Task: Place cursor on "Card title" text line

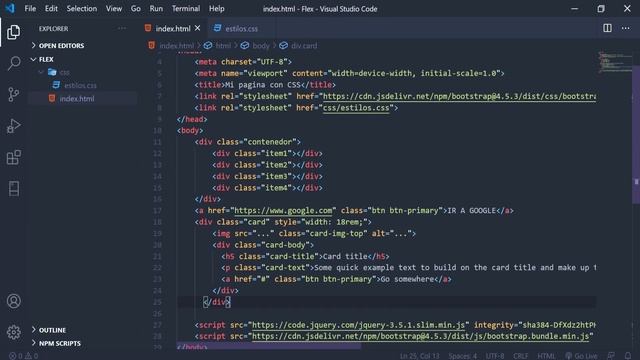Action: 345,256
